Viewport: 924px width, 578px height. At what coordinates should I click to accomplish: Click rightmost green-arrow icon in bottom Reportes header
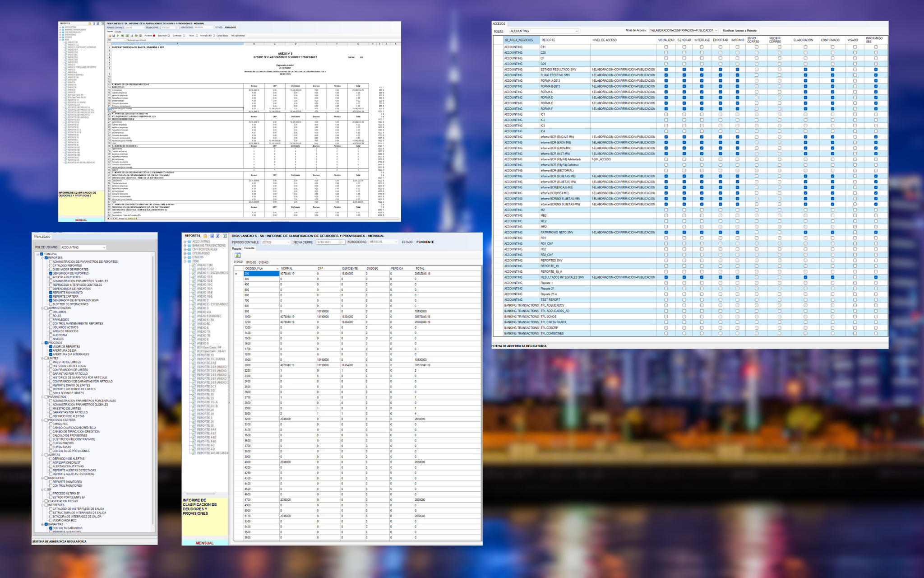point(225,236)
